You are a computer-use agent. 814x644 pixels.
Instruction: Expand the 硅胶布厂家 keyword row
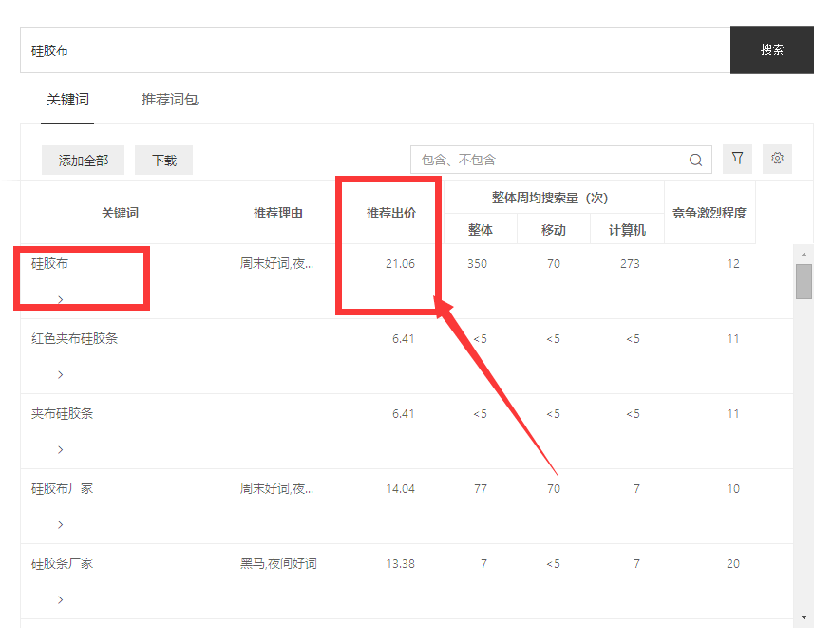60,524
